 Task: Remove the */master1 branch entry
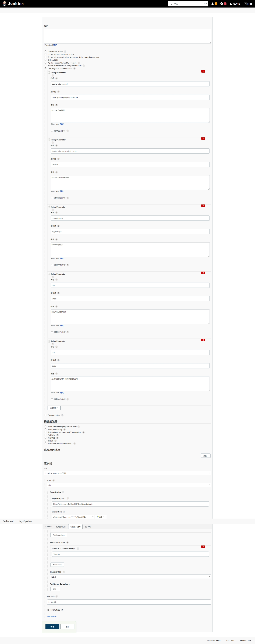point(203,547)
